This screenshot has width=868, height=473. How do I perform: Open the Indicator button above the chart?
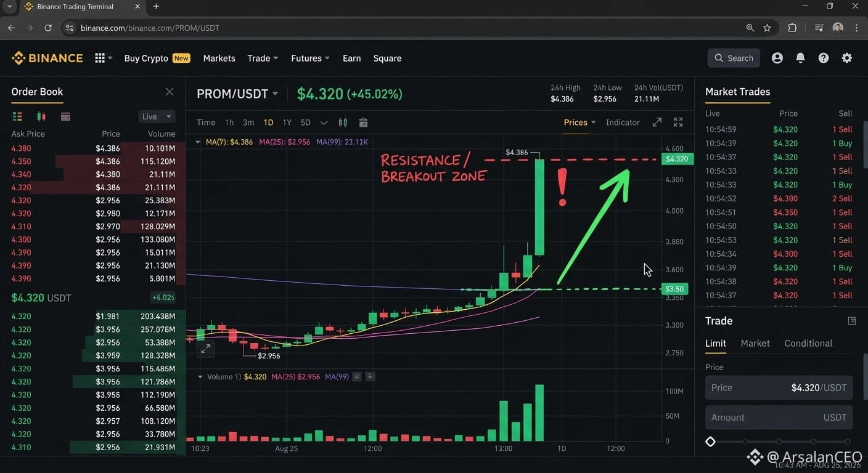623,122
